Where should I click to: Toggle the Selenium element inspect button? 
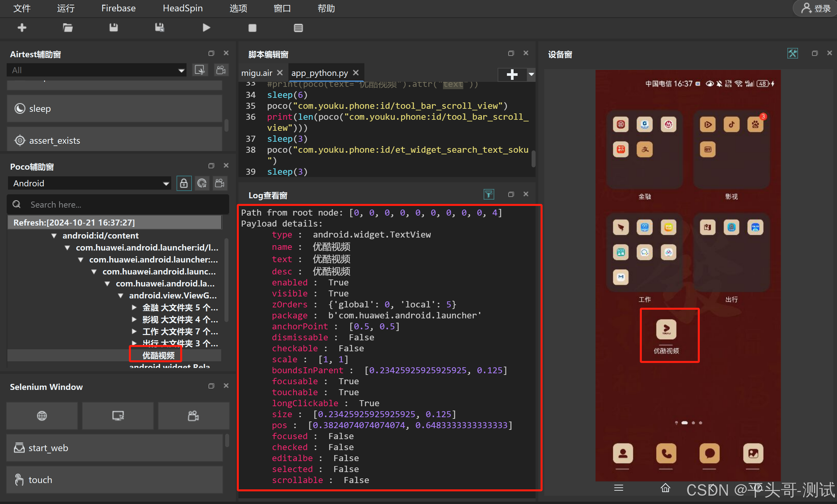[118, 416]
